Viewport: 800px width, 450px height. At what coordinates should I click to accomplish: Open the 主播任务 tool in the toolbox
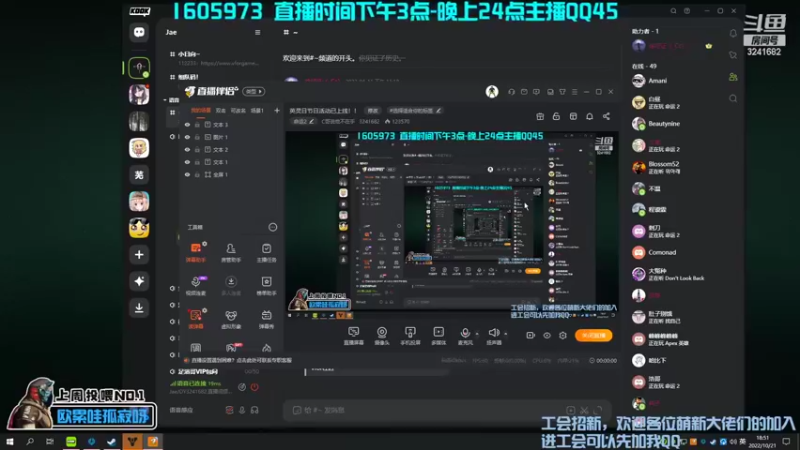tap(266, 252)
